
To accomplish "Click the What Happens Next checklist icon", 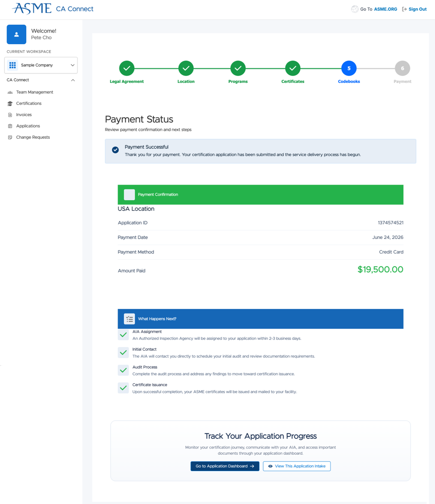I will coord(129,319).
